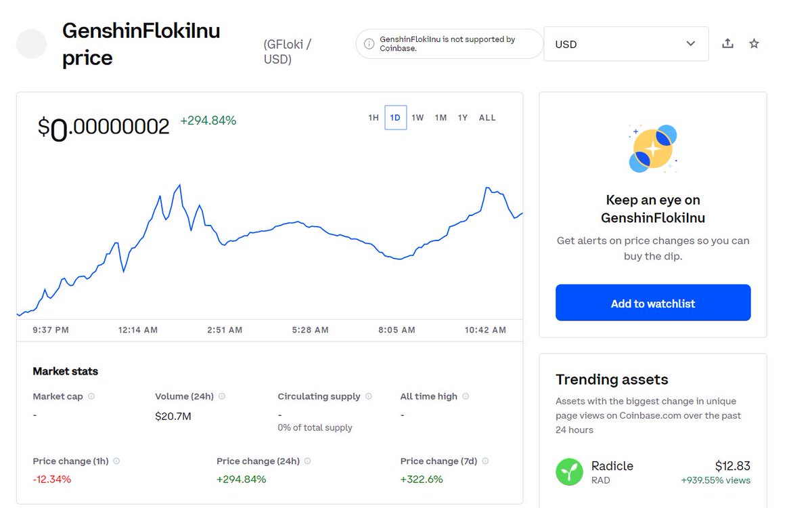Click the 2:51 AM axis label
812x508 pixels.
225,330
